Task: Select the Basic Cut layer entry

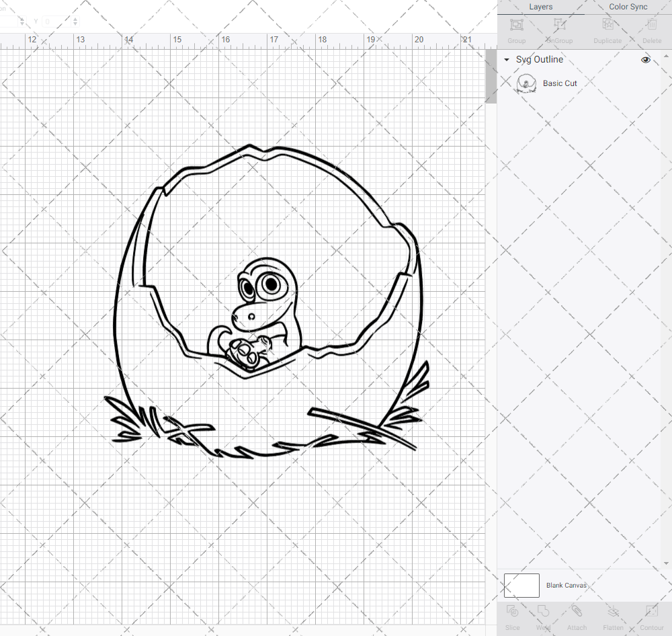Action: click(x=560, y=83)
